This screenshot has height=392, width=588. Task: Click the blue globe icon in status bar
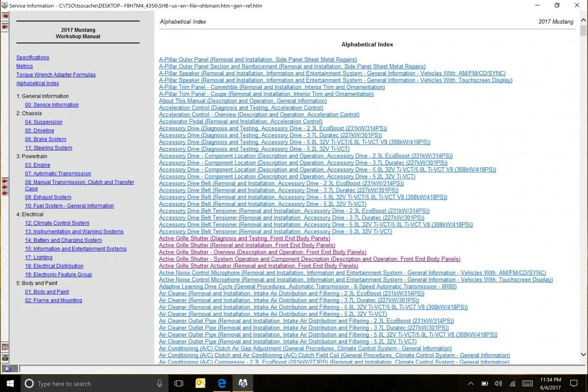pyautogui.click(x=8, y=369)
